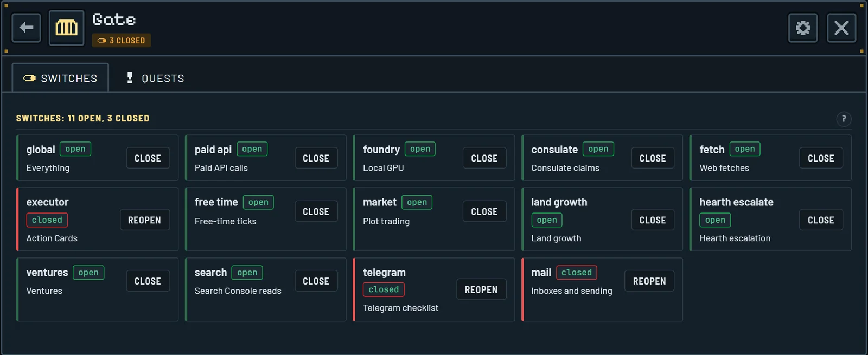
Task: Close the ventures switch
Action: tap(148, 281)
